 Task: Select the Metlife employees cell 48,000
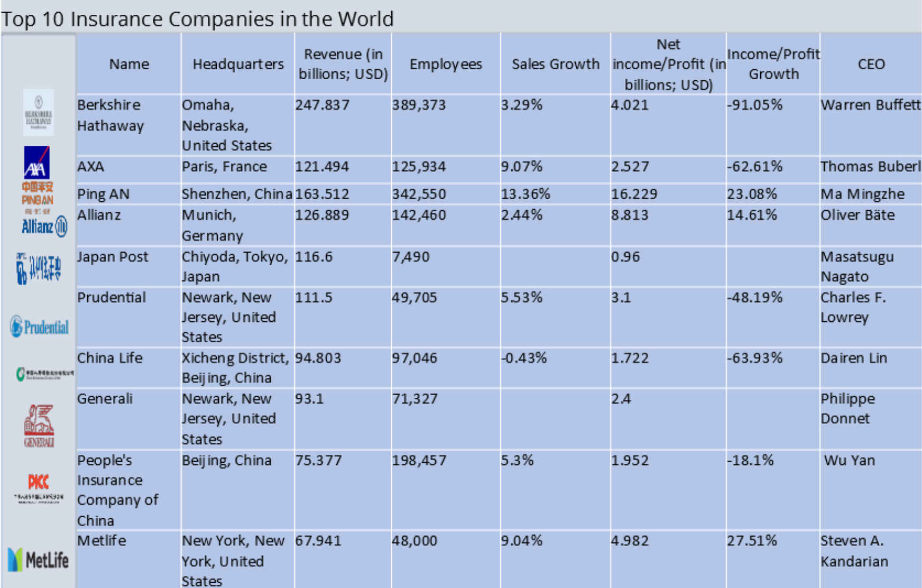point(414,540)
